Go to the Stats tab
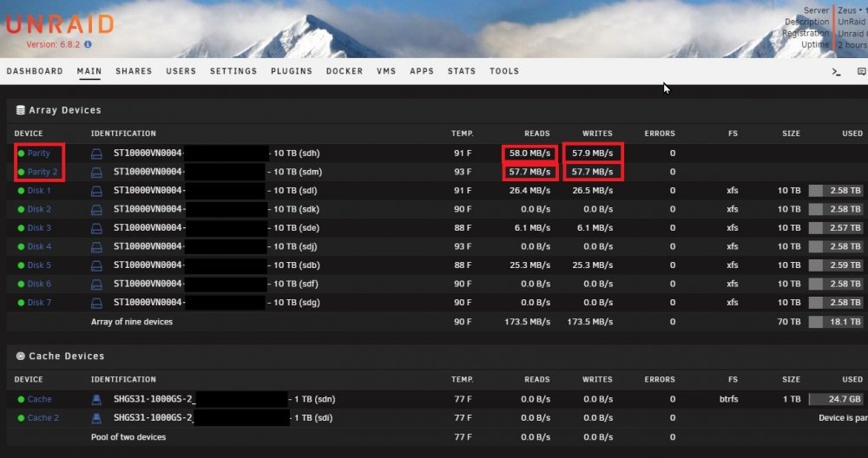This screenshot has width=868, height=458. [462, 71]
